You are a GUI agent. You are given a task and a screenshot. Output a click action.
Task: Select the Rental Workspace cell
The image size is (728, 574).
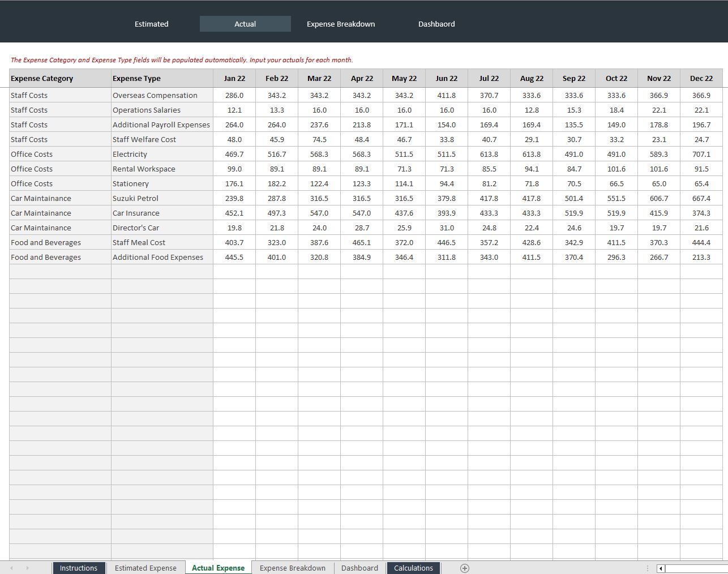pyautogui.click(x=162, y=169)
